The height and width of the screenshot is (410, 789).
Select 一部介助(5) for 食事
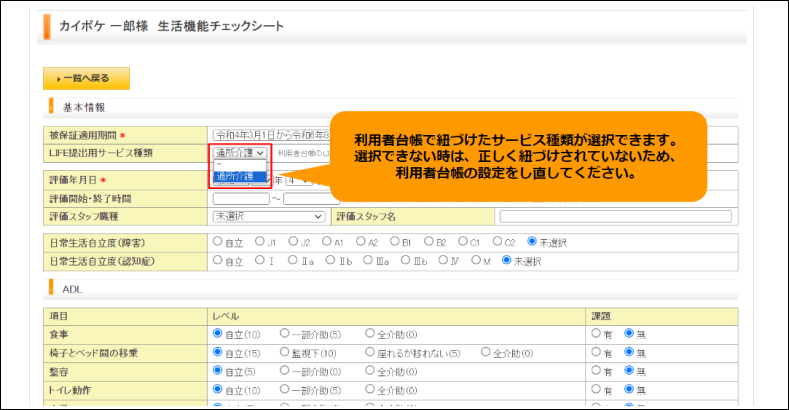(284, 333)
